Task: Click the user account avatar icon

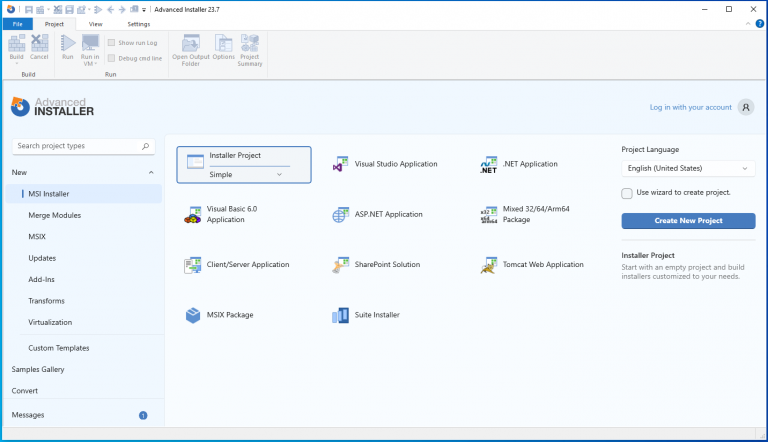Action: tap(746, 107)
